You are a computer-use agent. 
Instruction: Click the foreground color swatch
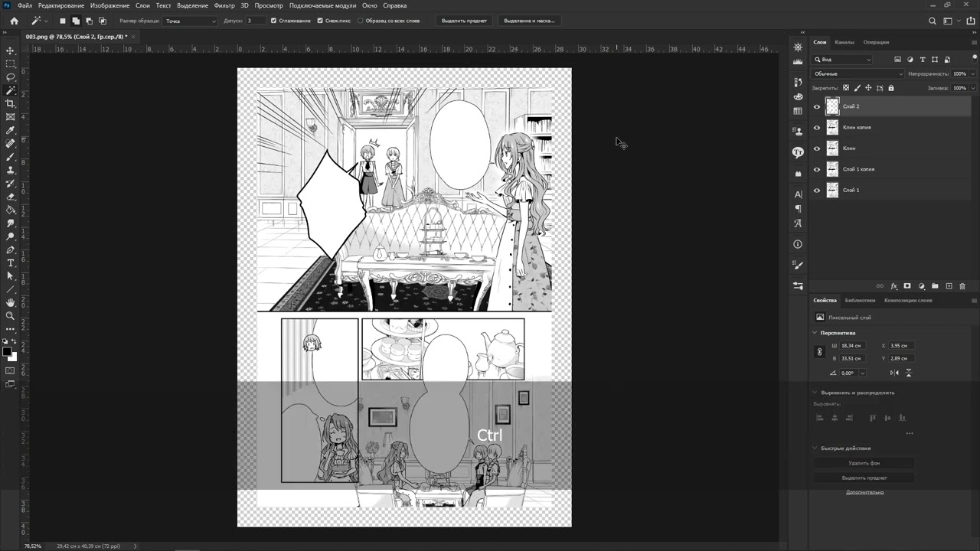pyautogui.click(x=7, y=352)
